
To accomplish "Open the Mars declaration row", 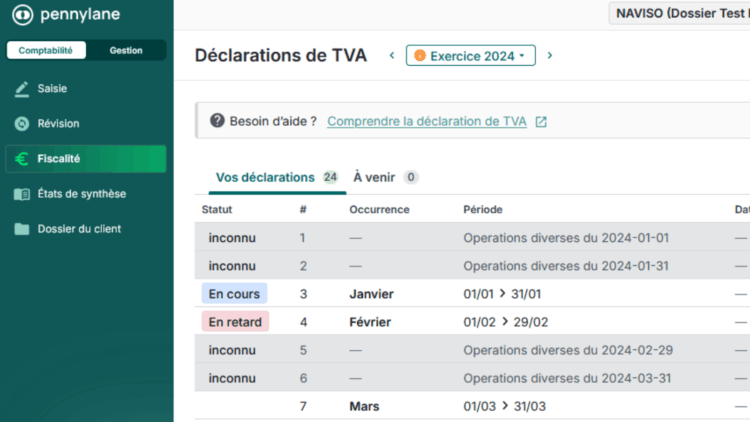I will point(363,406).
